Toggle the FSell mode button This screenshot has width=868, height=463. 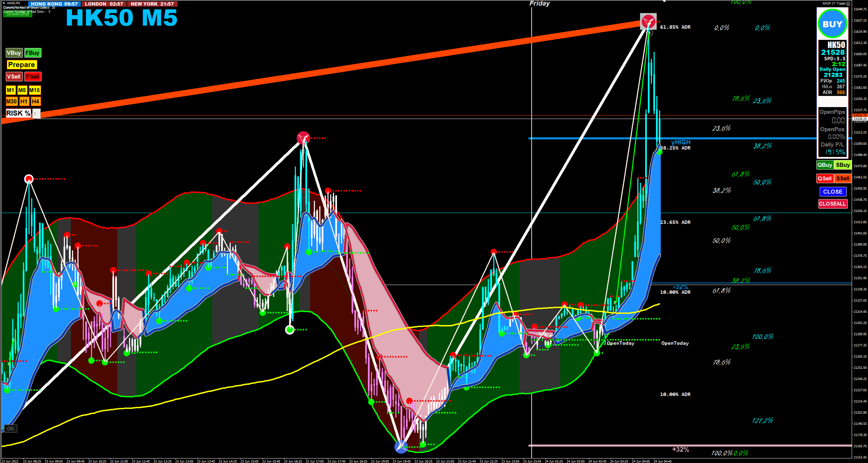click(33, 77)
